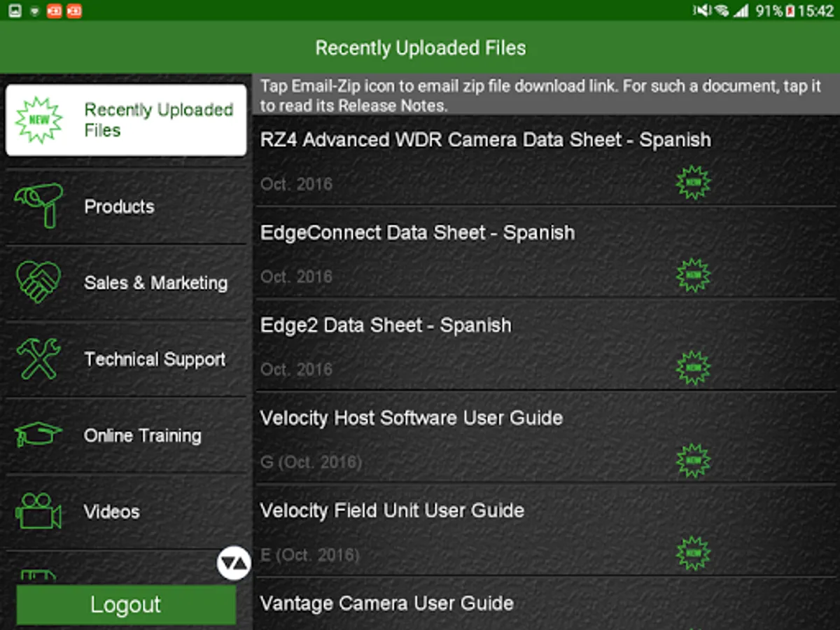Click the handshake heart icon
The height and width of the screenshot is (630, 840).
tap(38, 282)
